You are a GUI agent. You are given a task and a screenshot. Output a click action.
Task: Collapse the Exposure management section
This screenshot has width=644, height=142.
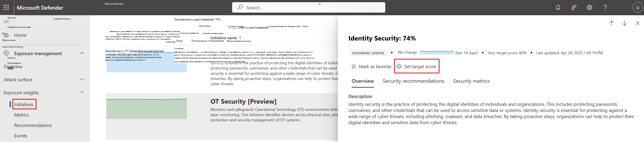(82, 53)
